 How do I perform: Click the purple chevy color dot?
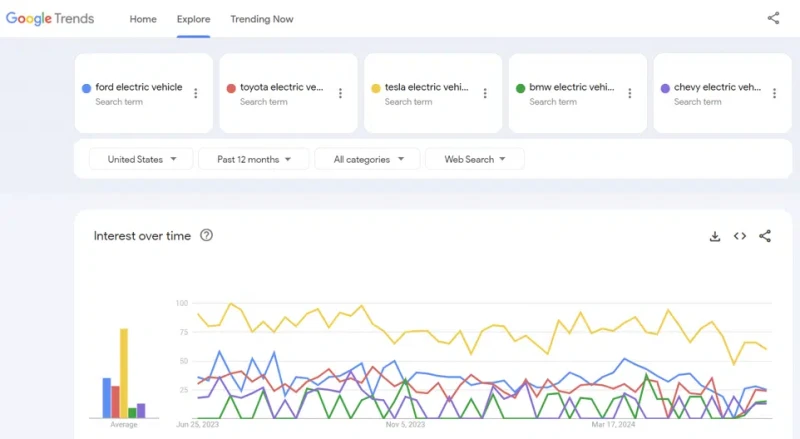(x=665, y=88)
